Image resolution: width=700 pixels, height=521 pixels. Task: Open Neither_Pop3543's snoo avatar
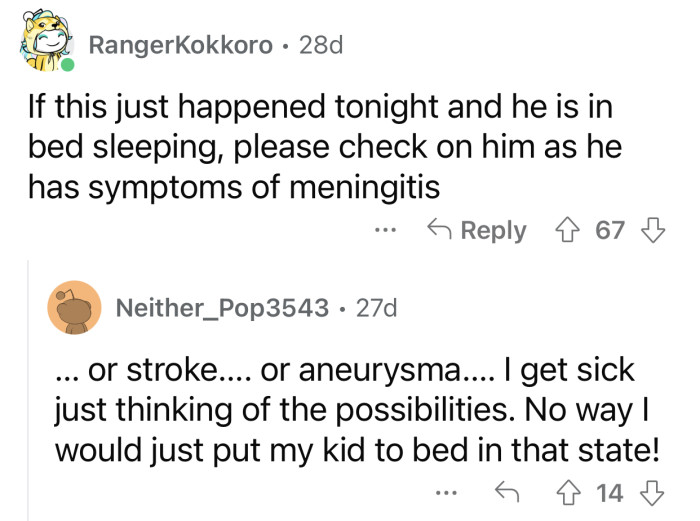coord(74,308)
